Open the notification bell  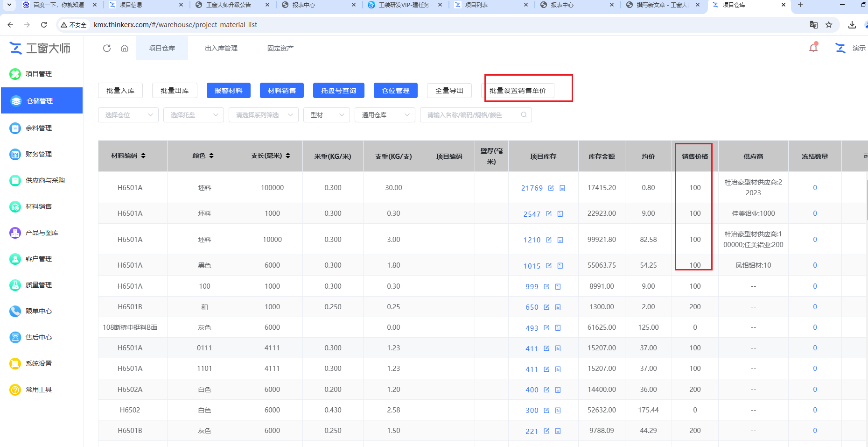pos(813,48)
